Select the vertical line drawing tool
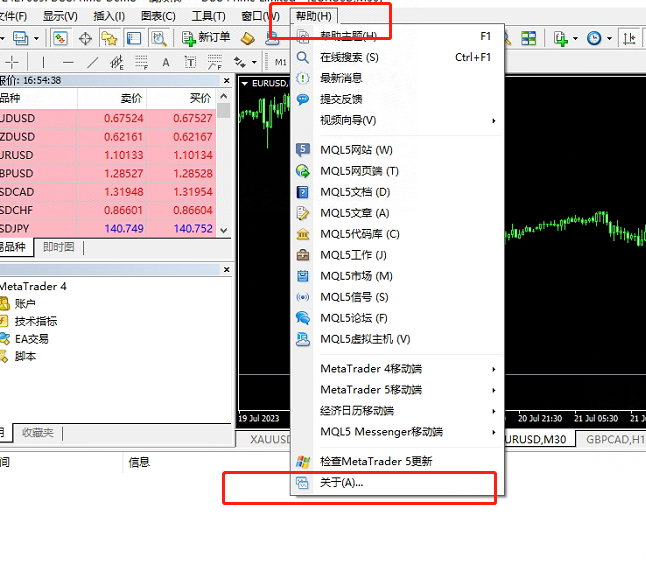Viewport: 646px width, 568px height. (43, 62)
